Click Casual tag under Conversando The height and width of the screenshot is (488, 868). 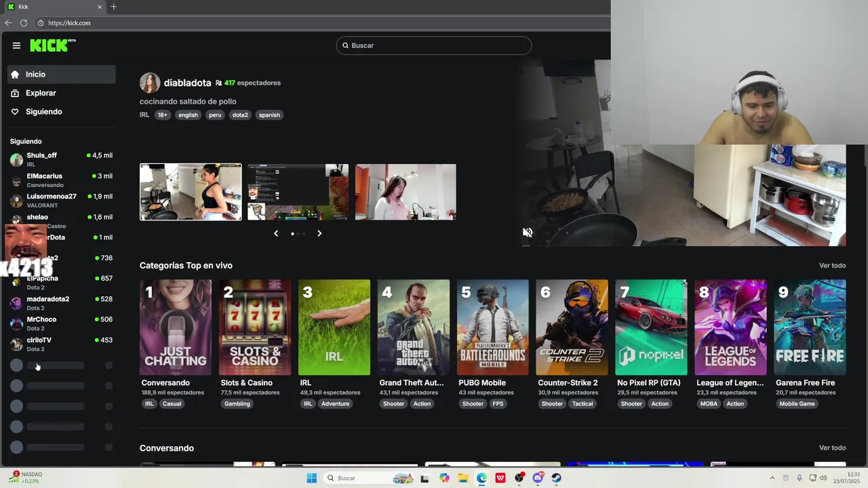(172, 404)
